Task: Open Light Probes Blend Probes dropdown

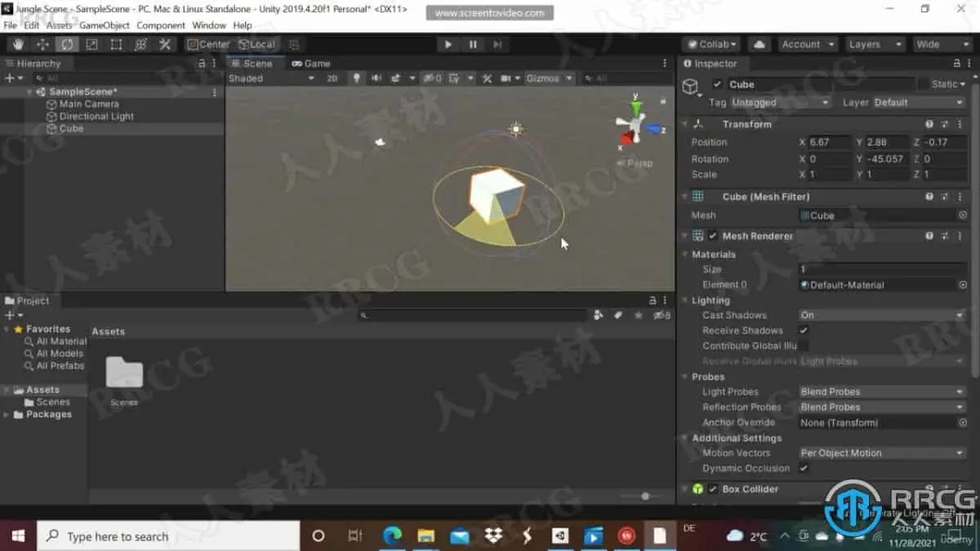Action: click(883, 392)
